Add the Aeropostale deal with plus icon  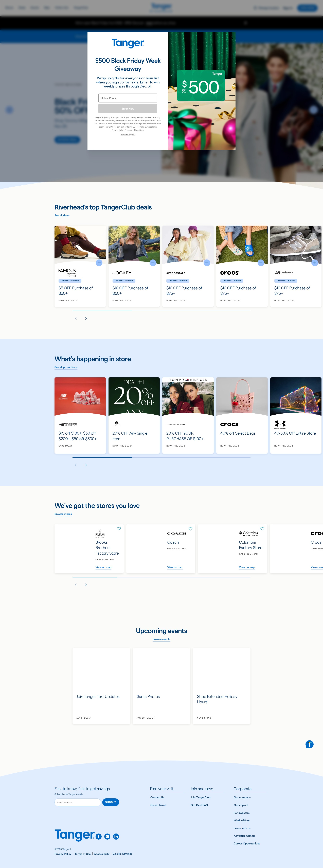pyautogui.click(x=207, y=263)
